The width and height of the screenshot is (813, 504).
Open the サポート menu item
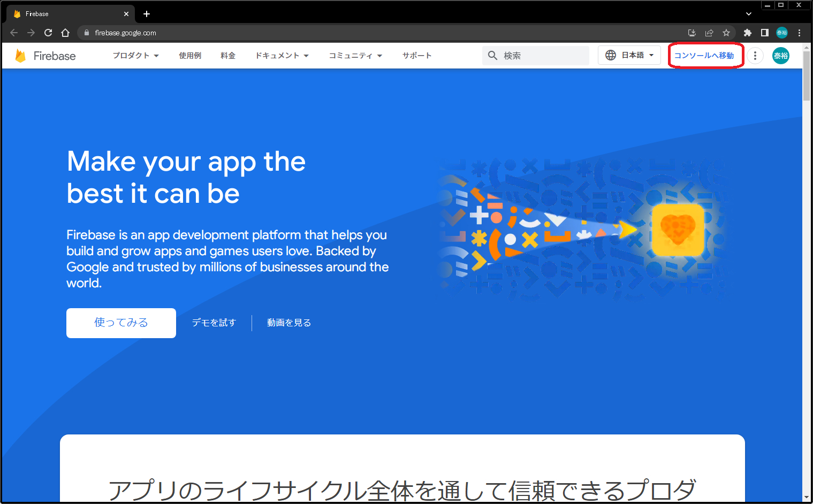417,56
